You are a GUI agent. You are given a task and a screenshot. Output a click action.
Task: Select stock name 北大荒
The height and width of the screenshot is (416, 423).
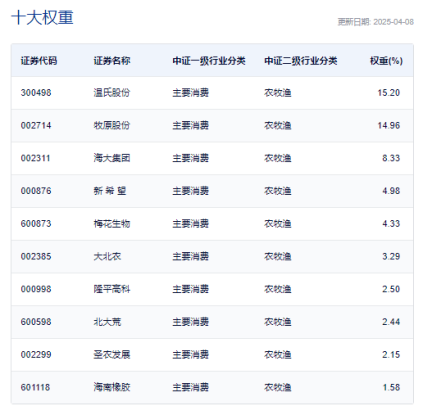click(x=107, y=322)
